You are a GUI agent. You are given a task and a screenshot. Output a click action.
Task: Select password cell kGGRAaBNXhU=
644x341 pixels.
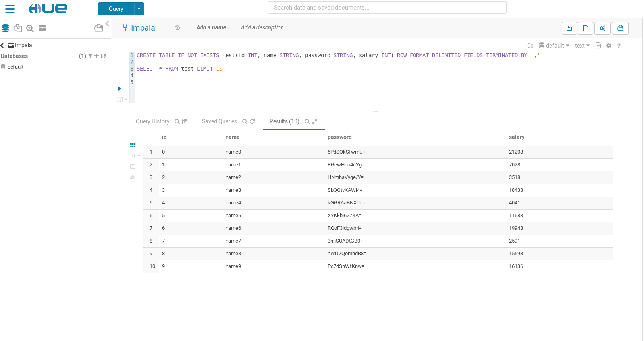pyautogui.click(x=346, y=203)
